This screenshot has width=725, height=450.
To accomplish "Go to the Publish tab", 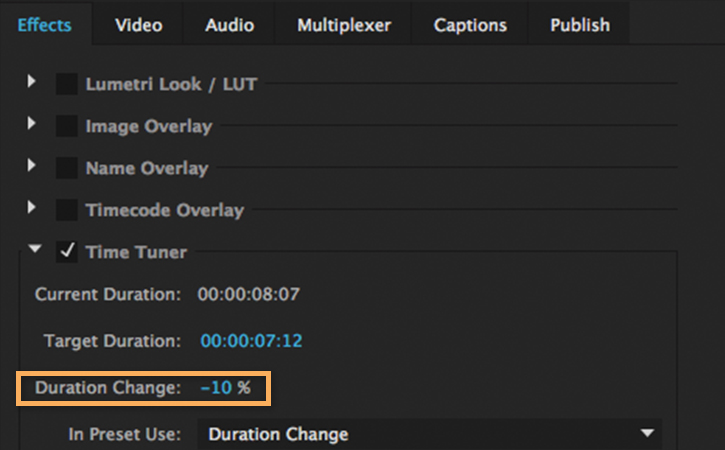I will (579, 25).
